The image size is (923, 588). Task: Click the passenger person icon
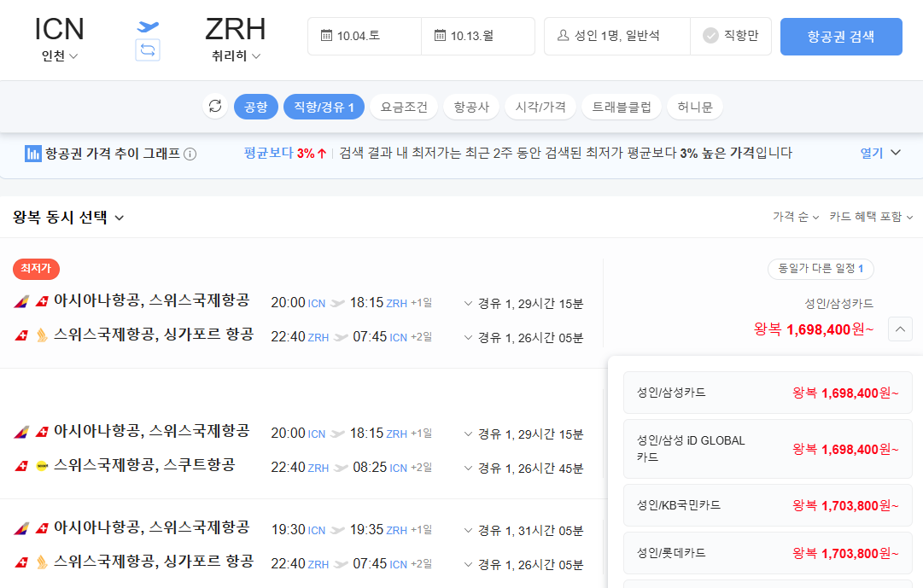(x=563, y=36)
